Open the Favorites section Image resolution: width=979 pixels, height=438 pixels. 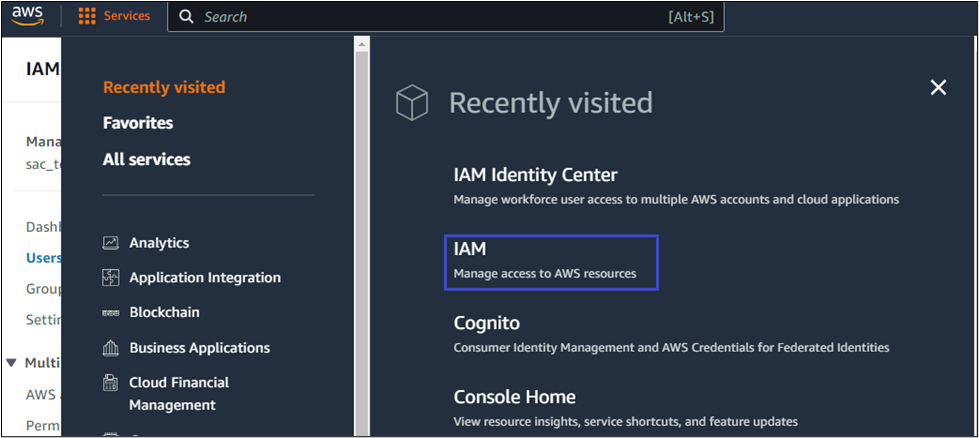[138, 123]
